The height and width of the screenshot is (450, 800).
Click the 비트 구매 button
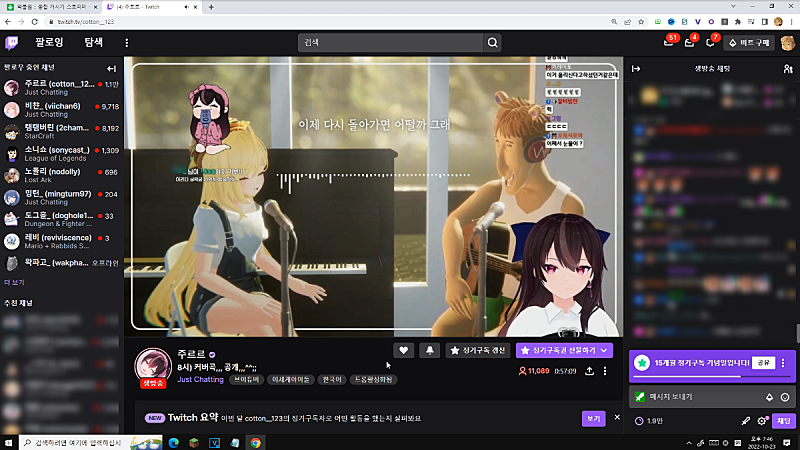click(749, 43)
